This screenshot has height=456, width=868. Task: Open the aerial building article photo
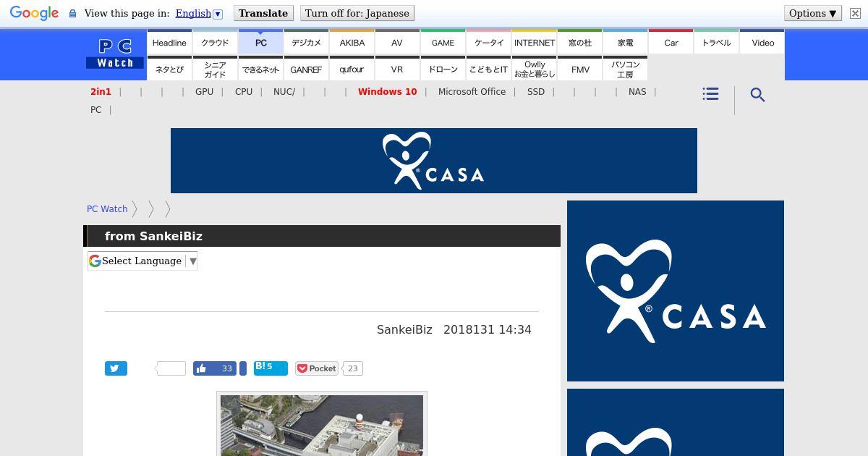(322, 425)
